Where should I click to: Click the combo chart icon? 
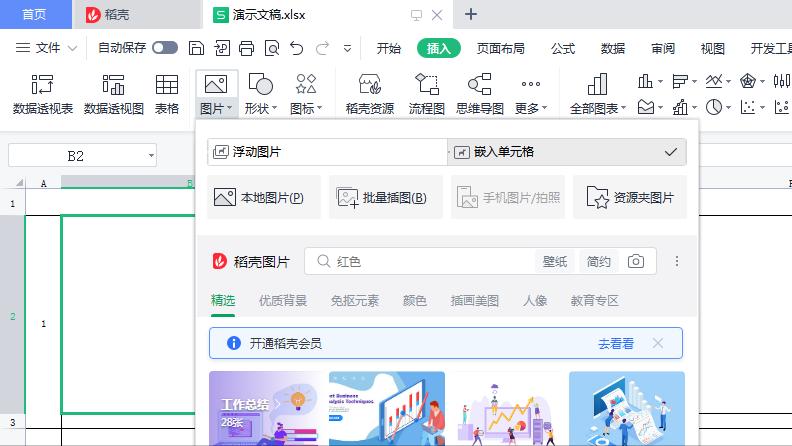(x=680, y=107)
